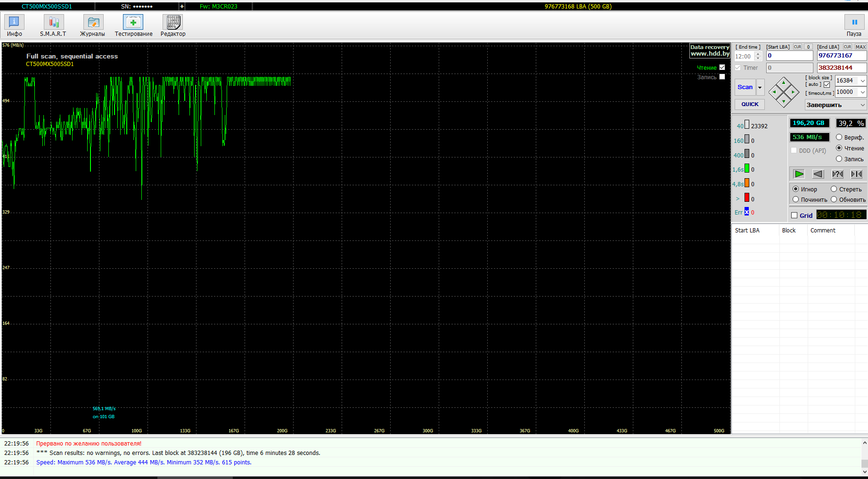Select the Обновить radio option
868x479 pixels.
[x=834, y=199]
